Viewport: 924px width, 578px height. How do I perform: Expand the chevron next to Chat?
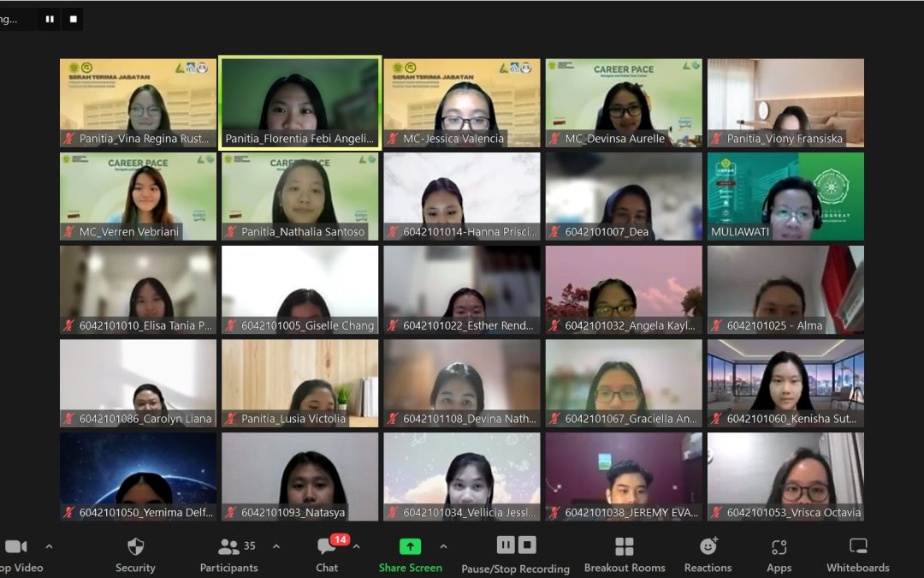357,545
